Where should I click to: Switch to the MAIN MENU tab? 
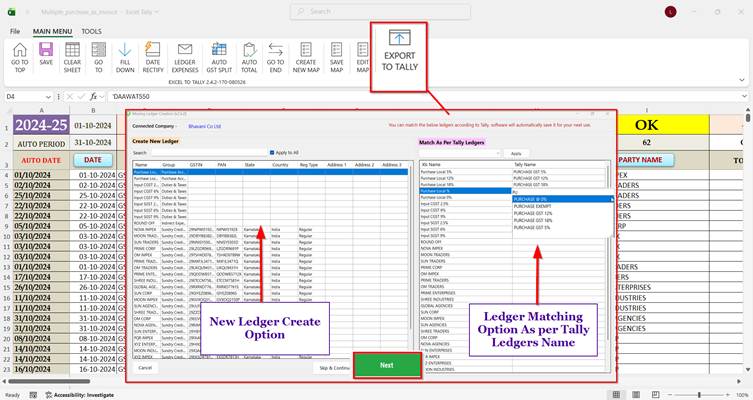[52, 31]
